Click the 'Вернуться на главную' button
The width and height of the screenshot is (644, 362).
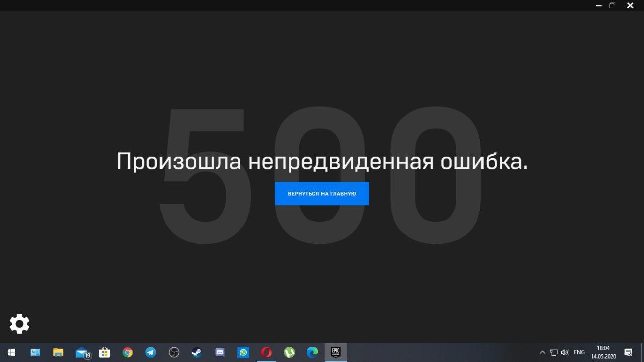322,194
